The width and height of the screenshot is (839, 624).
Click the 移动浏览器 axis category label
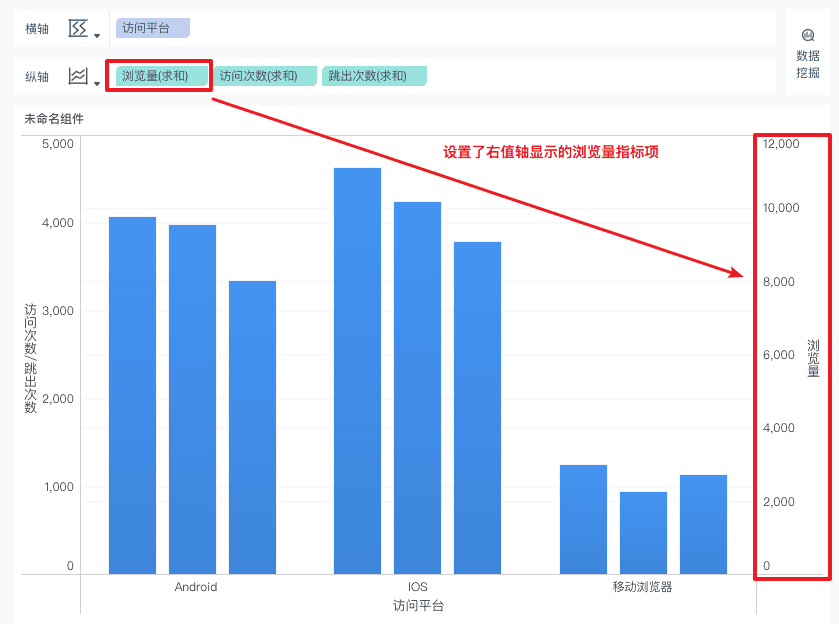(x=642, y=587)
